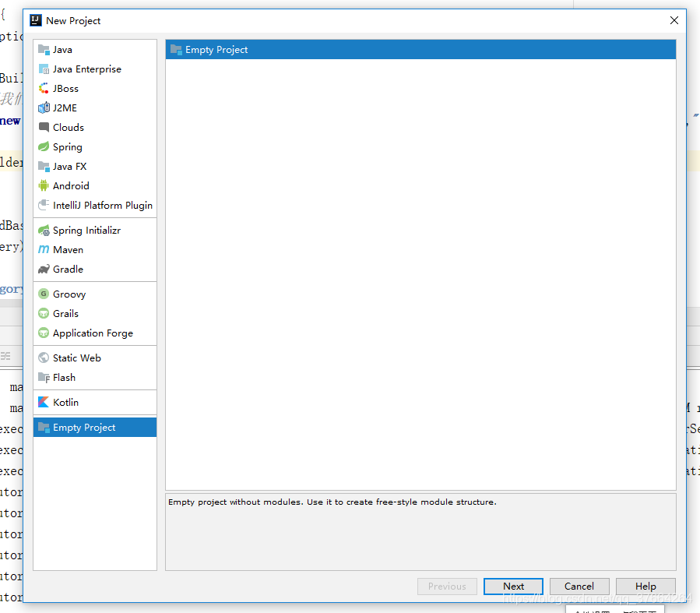The width and height of the screenshot is (700, 613).
Task: Pick J2ME in the project list
Action: pos(95,108)
